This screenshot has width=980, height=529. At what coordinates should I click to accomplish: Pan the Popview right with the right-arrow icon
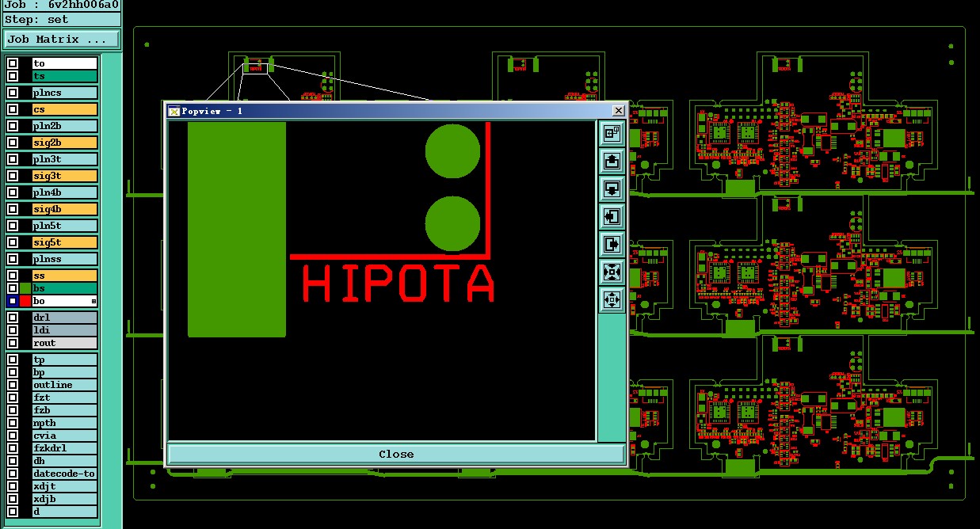click(612, 244)
